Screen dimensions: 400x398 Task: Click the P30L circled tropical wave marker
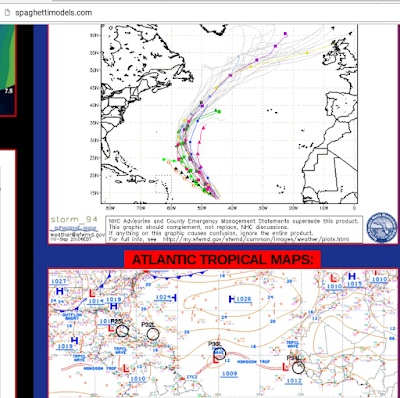220,353
